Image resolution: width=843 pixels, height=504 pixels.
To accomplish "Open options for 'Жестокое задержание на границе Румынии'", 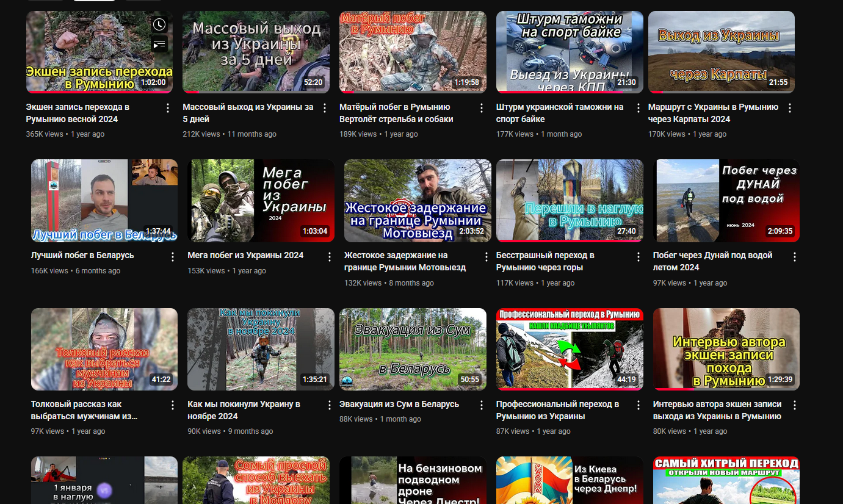I will [487, 257].
